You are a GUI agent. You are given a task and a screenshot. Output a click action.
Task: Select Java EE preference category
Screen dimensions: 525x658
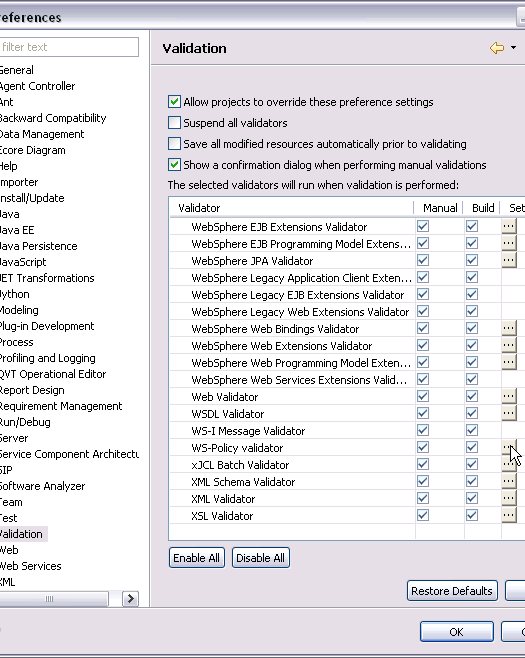[17, 230]
